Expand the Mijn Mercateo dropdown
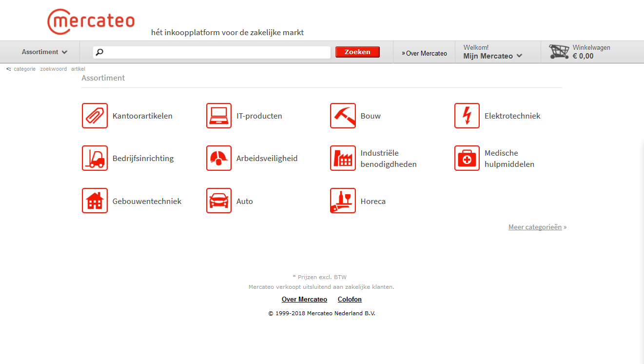644x364 pixels. click(x=492, y=56)
